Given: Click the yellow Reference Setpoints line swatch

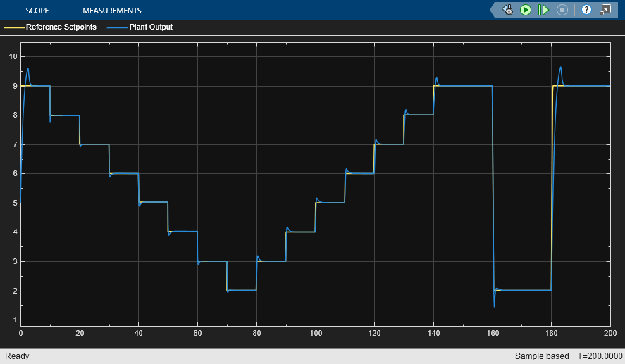Looking at the screenshot, I should 13,27.
